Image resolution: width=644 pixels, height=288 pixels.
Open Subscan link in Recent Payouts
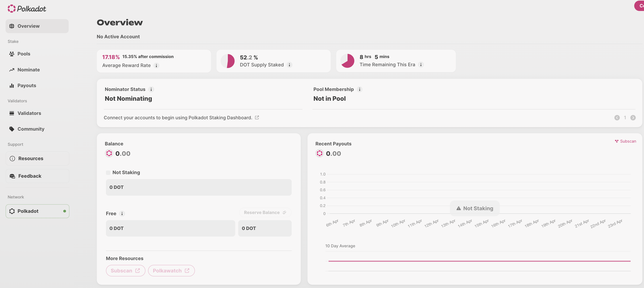pos(625,141)
